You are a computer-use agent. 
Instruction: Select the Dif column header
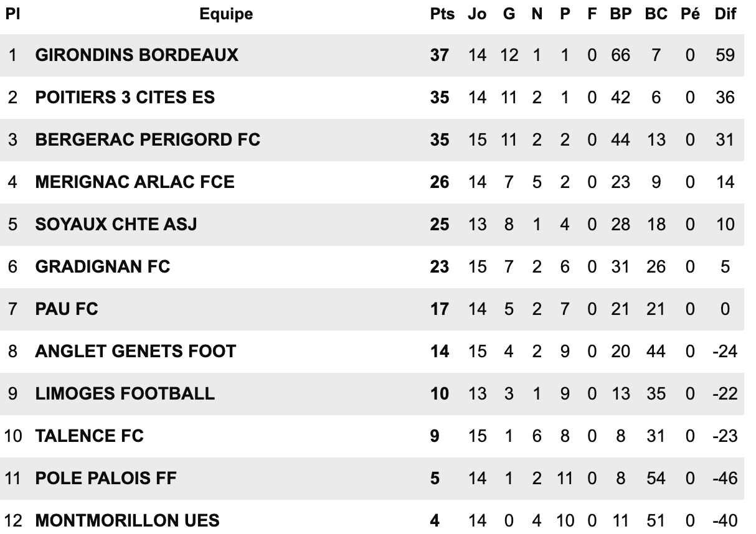click(x=725, y=14)
